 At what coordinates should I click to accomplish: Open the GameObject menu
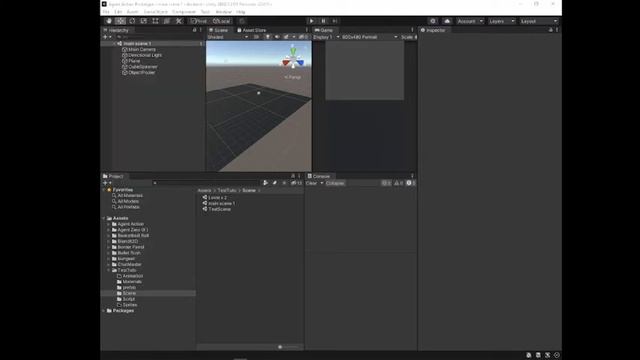pos(156,12)
